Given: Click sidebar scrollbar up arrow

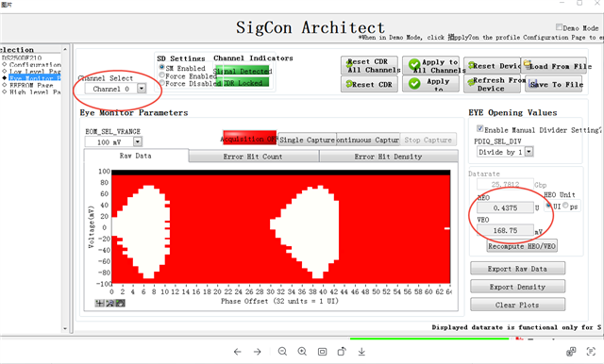Looking at the screenshot, I should coord(65,49).
